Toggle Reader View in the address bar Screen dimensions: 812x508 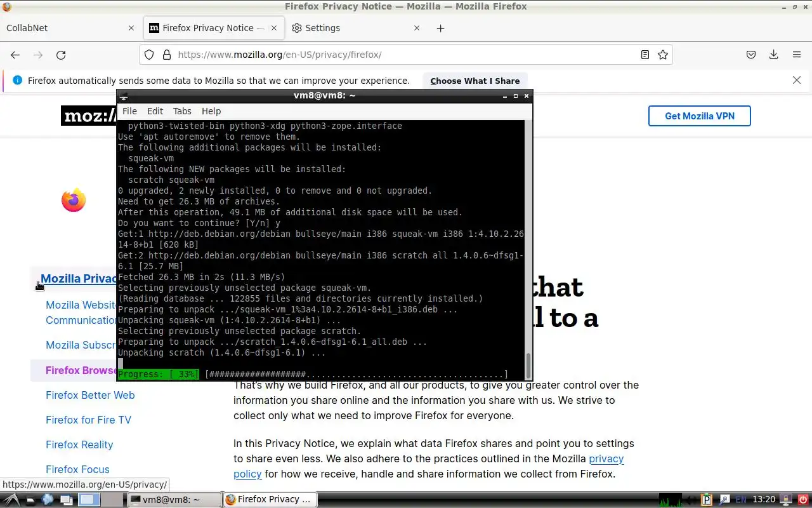(645, 55)
